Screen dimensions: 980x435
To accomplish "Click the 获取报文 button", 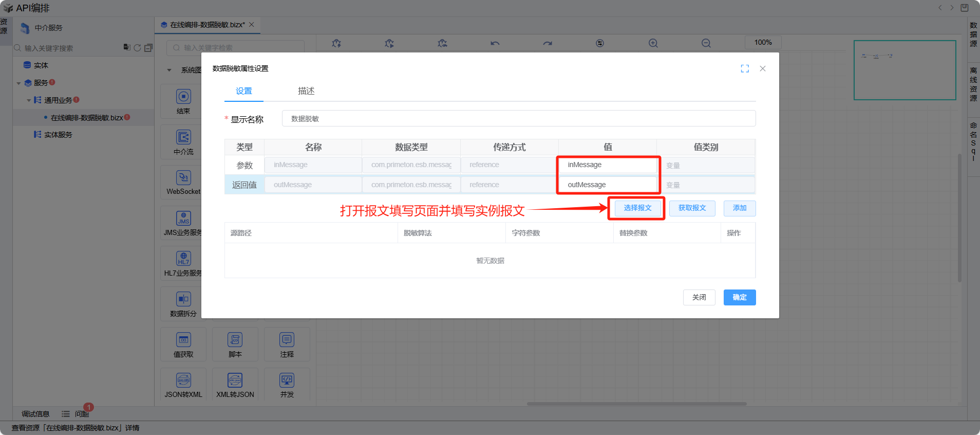I will point(692,208).
